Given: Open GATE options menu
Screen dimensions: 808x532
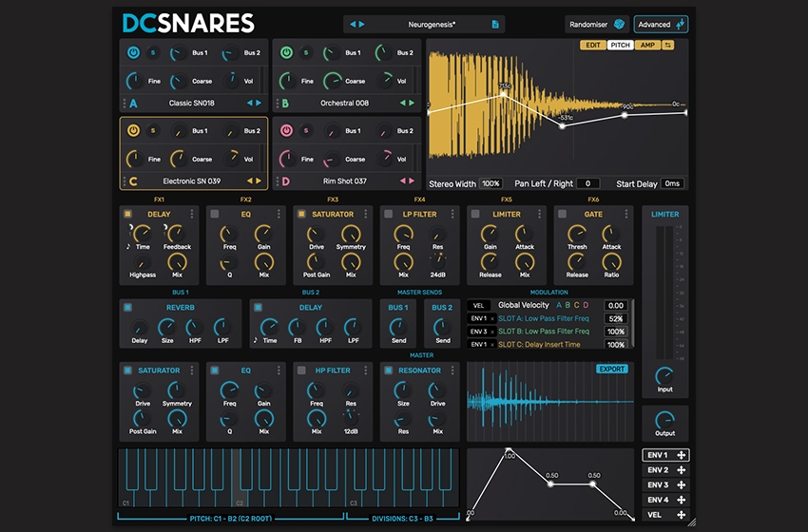Looking at the screenshot, I should coord(626,214).
